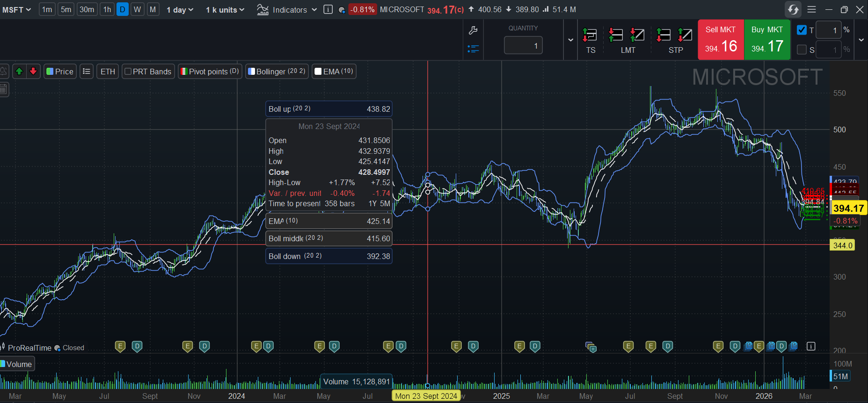Screen dimensions: 868x403
Task: Expand the 1 day timeframe dropdown
Action: tap(180, 9)
